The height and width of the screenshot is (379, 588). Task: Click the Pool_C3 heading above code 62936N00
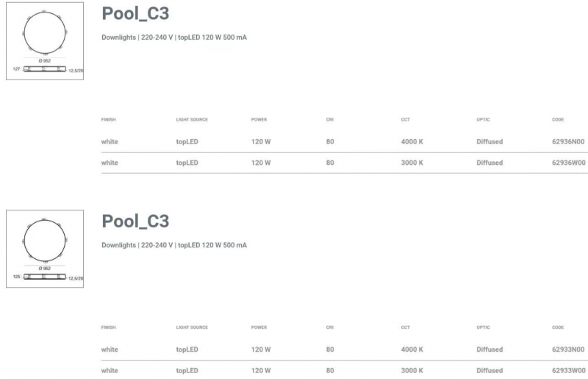click(135, 13)
